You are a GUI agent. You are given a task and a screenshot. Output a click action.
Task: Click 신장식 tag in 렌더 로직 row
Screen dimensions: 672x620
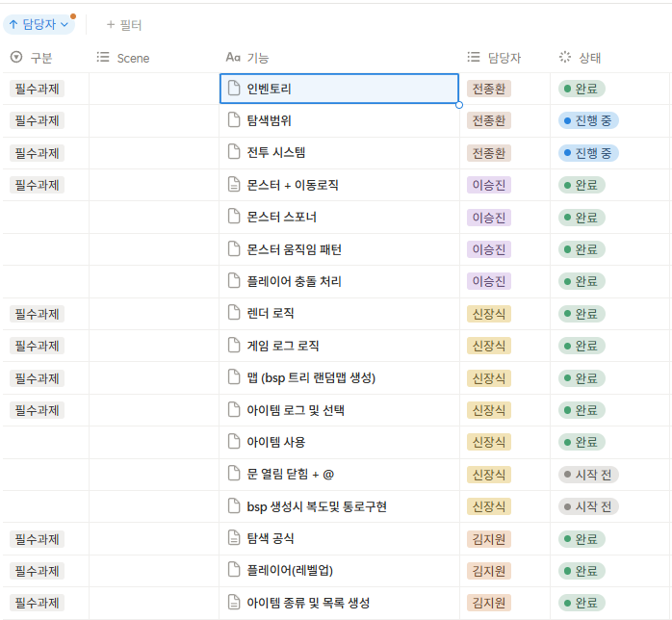pyautogui.click(x=489, y=314)
